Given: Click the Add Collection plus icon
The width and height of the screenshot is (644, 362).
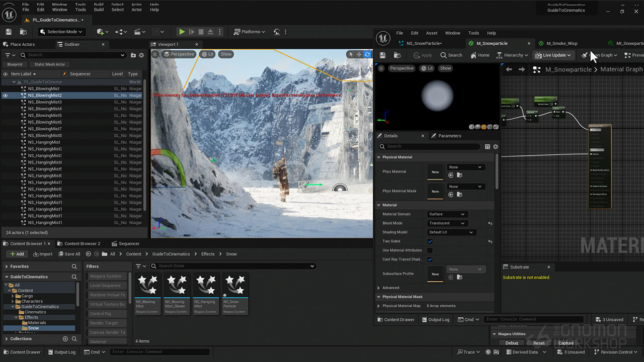Looking at the screenshot, I should [65, 339].
